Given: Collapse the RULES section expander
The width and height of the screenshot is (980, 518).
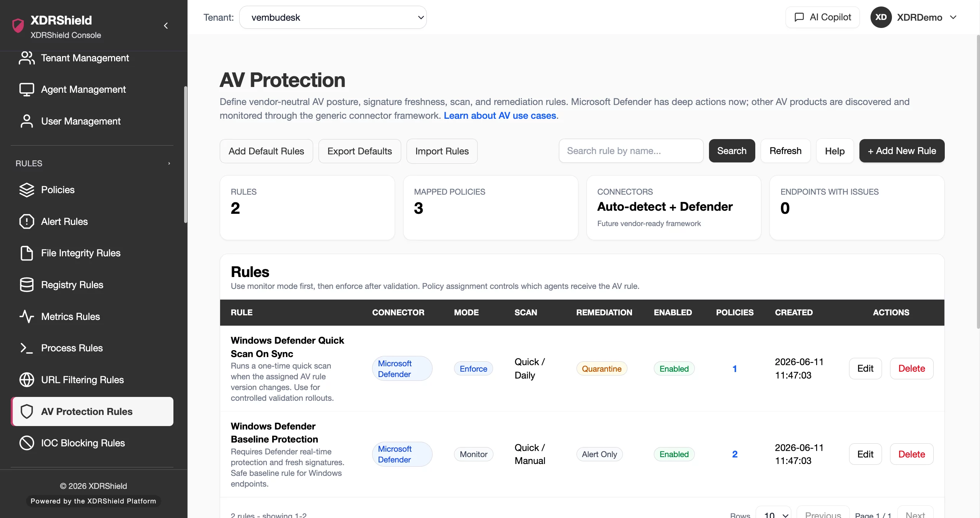Looking at the screenshot, I should (169, 164).
